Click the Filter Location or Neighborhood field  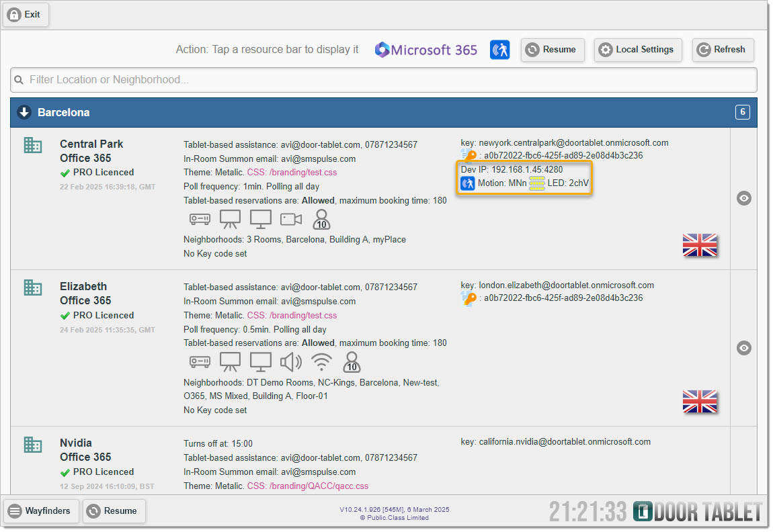[383, 80]
